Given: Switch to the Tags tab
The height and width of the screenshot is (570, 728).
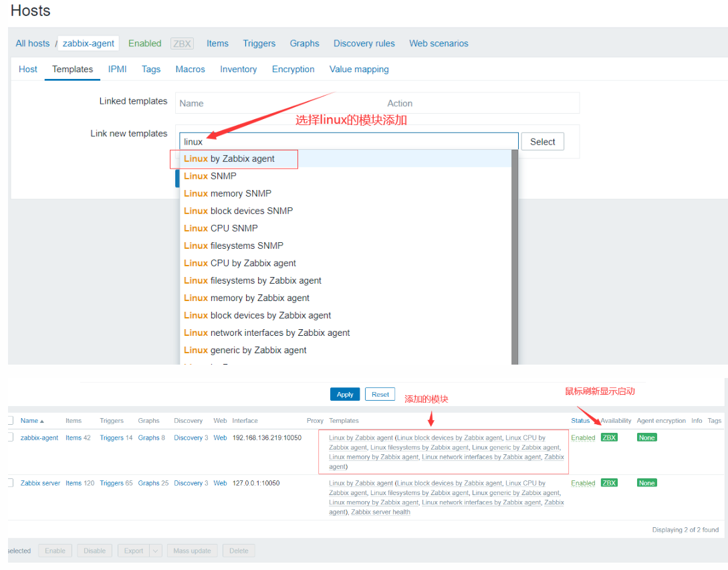Looking at the screenshot, I should point(151,69).
